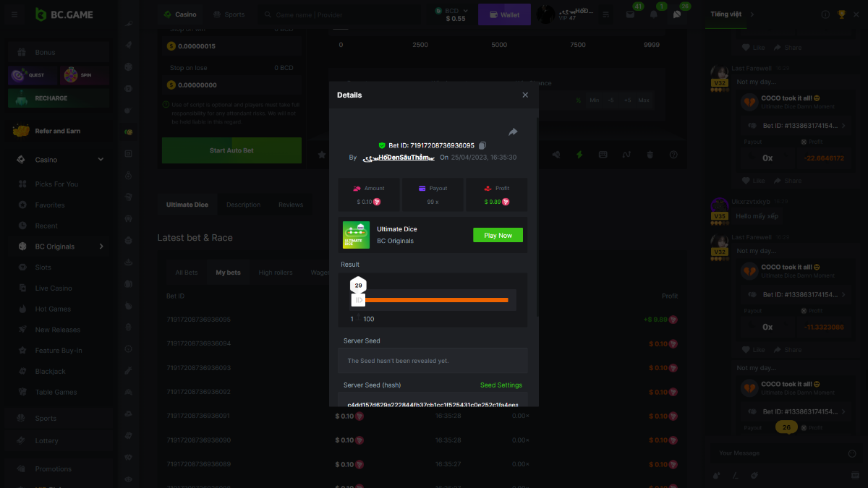This screenshot has height=488, width=868.
Task: Expand the BC Originals submenu
Action: [x=101, y=247]
